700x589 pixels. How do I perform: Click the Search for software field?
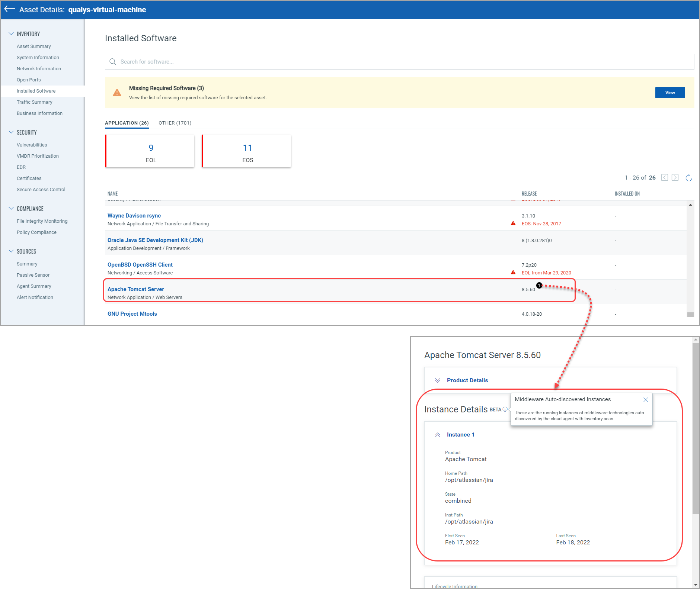[399, 62]
